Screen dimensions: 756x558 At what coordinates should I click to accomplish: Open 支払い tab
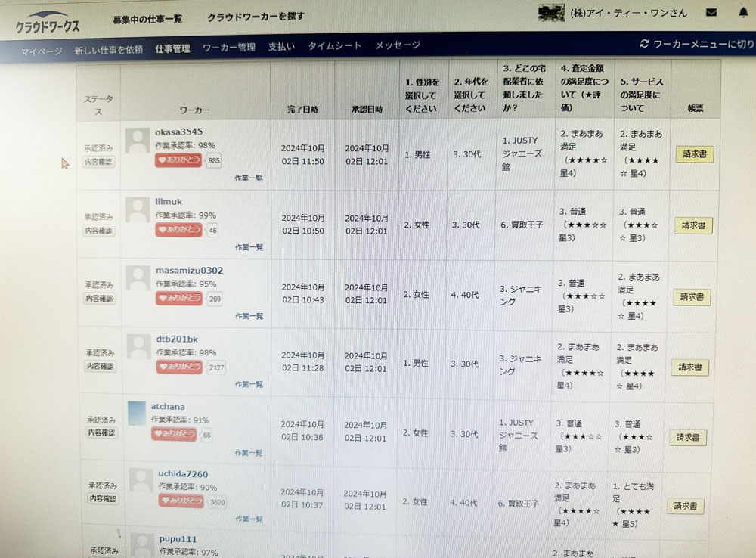[281, 46]
